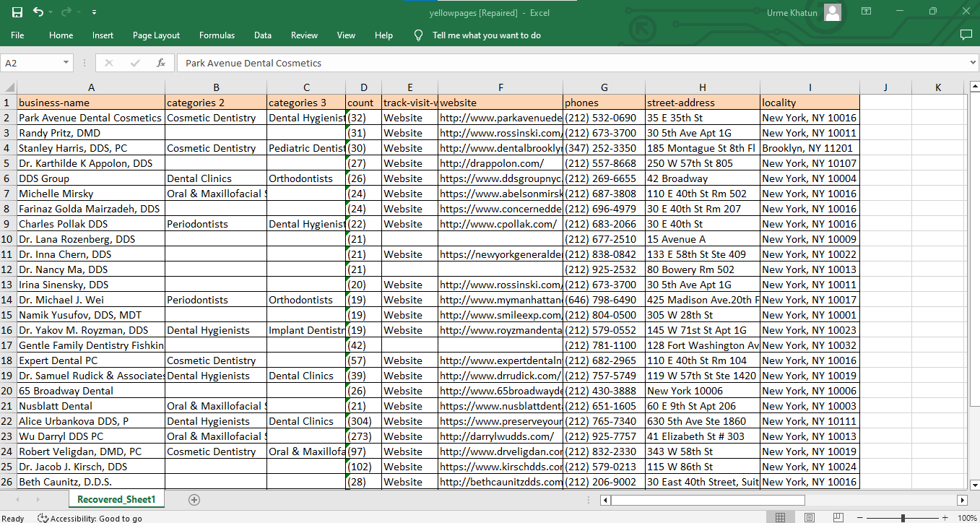
Task: Undo the last action
Action: click(38, 10)
